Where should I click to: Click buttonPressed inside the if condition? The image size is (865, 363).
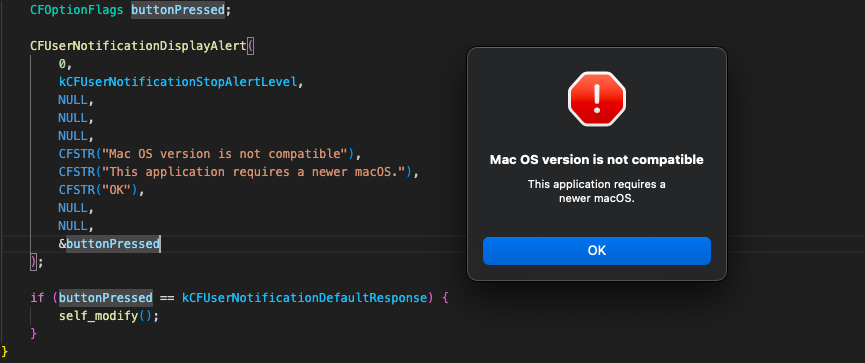pos(106,298)
